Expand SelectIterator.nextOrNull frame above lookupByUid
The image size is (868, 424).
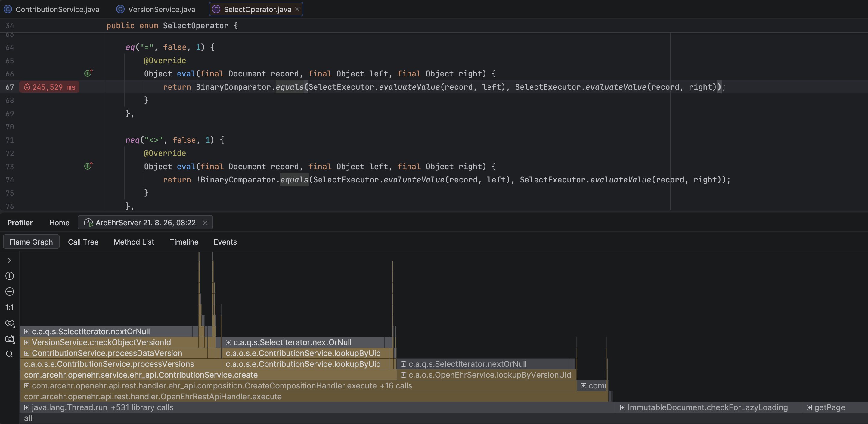click(228, 342)
